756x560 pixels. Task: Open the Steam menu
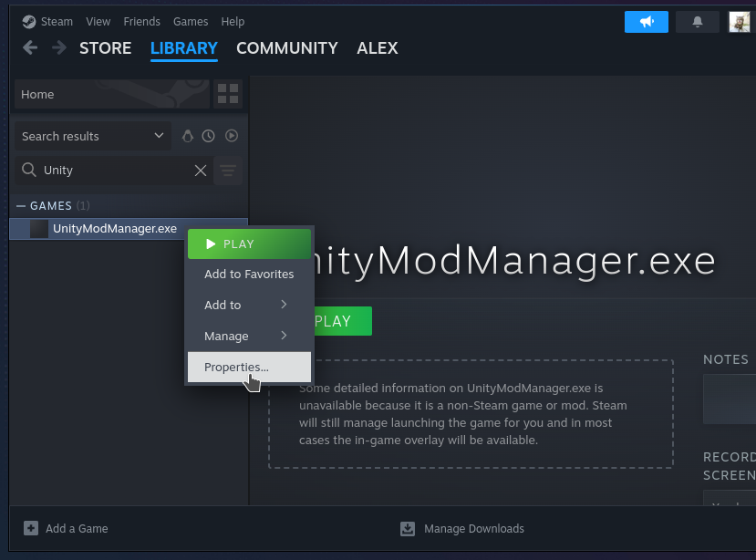coord(57,22)
